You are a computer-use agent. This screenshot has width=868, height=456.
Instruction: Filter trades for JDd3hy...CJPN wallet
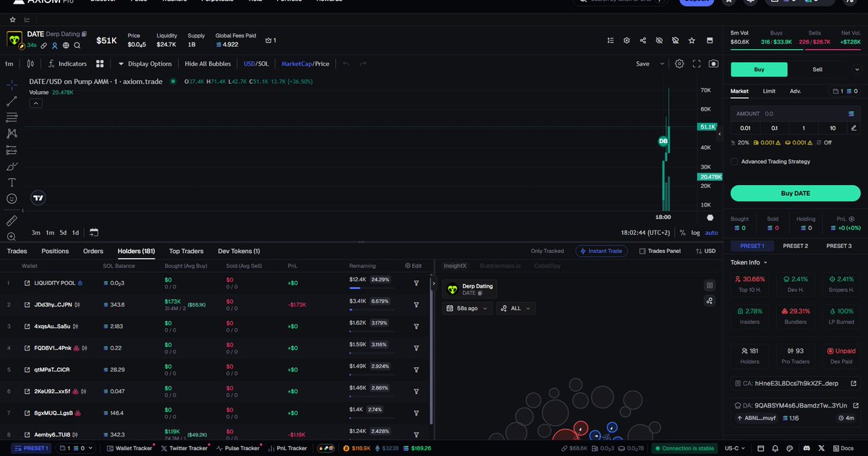click(x=417, y=305)
